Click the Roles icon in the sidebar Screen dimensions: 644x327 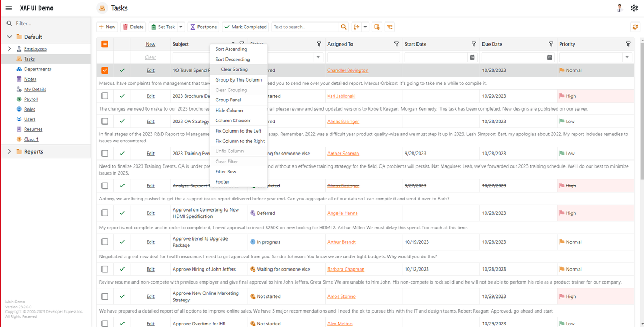[x=19, y=109]
